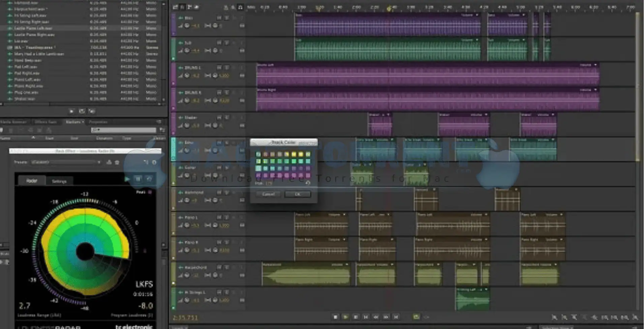Toggle loop playback in Files panel
This screenshot has width=644, height=329.
82,111
